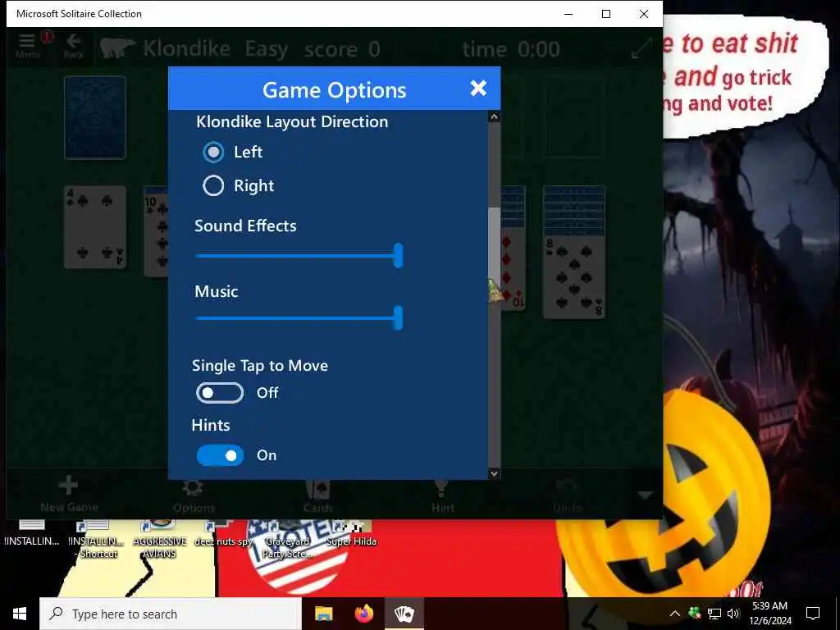Open Windows Start menu
Viewport: 840px width, 630px height.
(x=20, y=614)
